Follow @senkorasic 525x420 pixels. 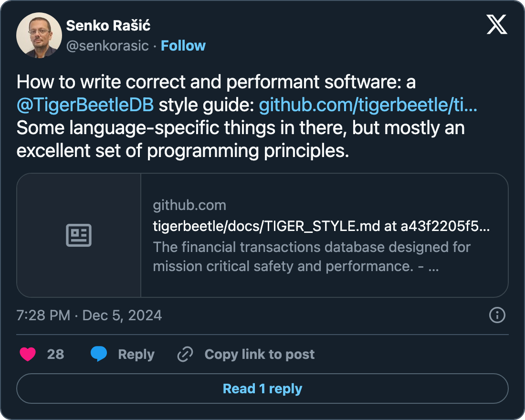183,46
